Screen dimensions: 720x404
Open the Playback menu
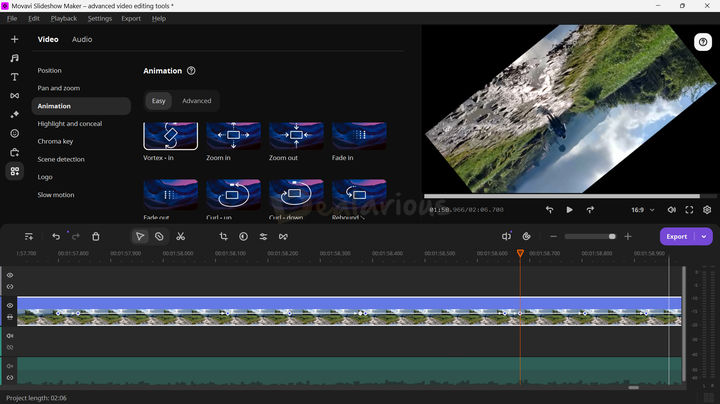point(64,18)
